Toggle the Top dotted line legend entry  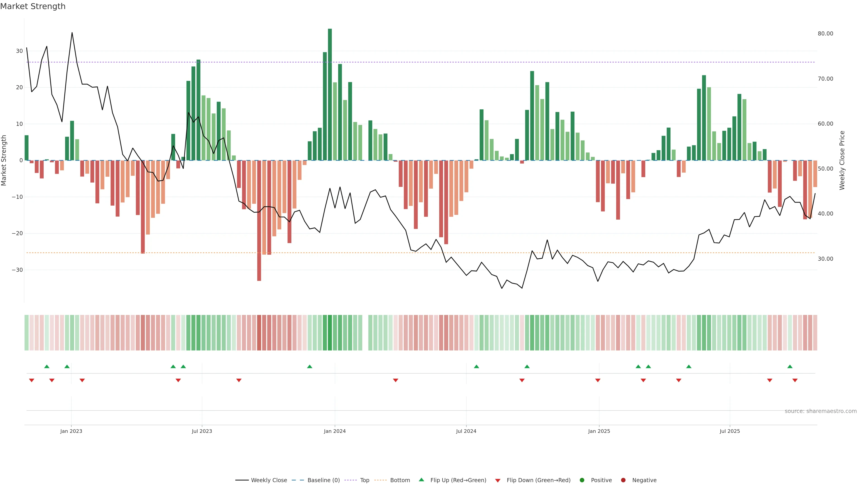point(365,480)
